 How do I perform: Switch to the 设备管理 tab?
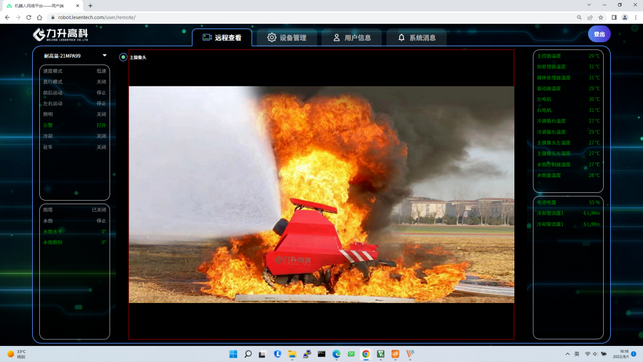(287, 38)
